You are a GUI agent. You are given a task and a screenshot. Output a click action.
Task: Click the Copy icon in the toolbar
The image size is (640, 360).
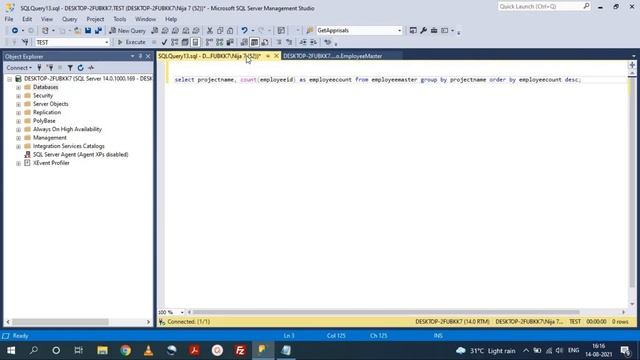(220, 31)
